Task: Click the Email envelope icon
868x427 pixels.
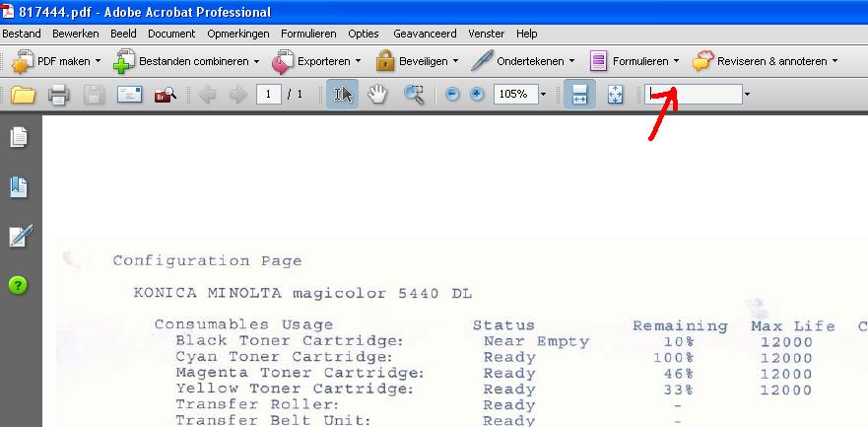Action: [x=129, y=95]
